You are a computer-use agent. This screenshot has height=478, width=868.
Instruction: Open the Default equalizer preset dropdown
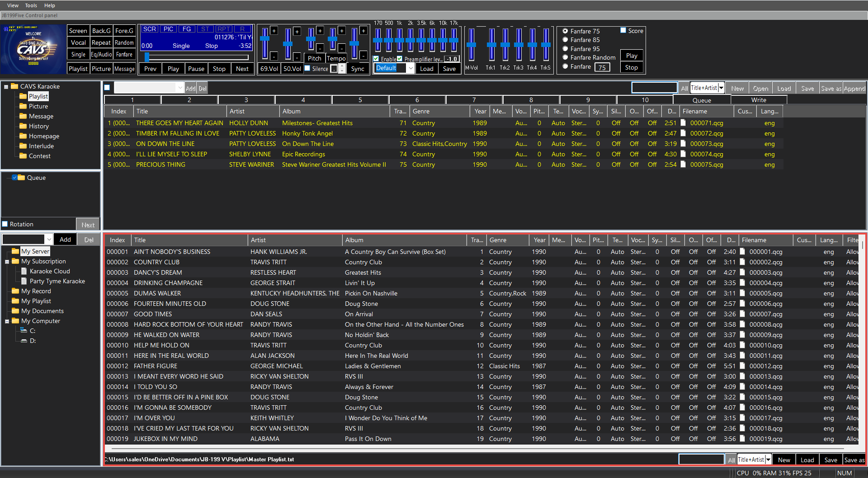pyautogui.click(x=410, y=68)
